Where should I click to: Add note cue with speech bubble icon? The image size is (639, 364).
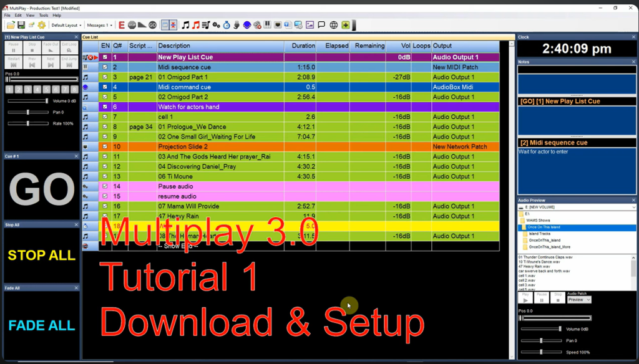click(x=321, y=26)
